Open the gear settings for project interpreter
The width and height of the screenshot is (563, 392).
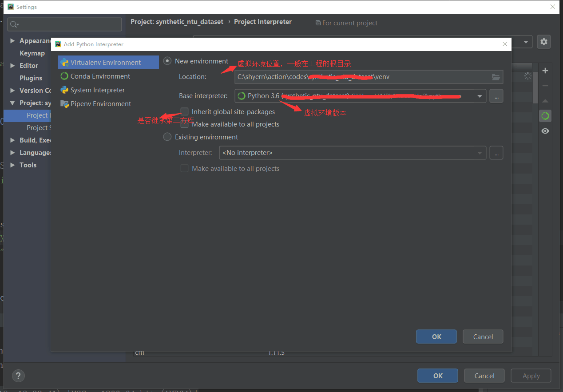pyautogui.click(x=544, y=42)
